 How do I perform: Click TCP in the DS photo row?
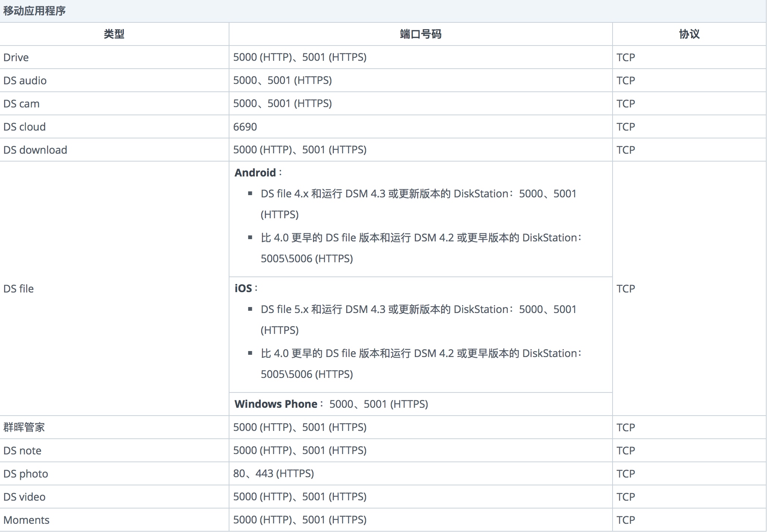click(626, 473)
